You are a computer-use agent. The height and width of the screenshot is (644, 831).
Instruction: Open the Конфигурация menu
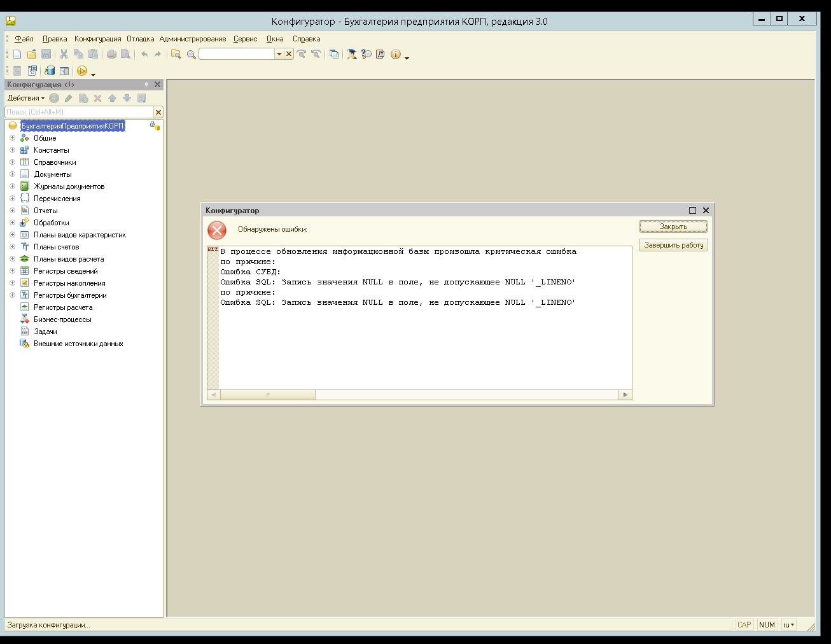[x=97, y=39]
